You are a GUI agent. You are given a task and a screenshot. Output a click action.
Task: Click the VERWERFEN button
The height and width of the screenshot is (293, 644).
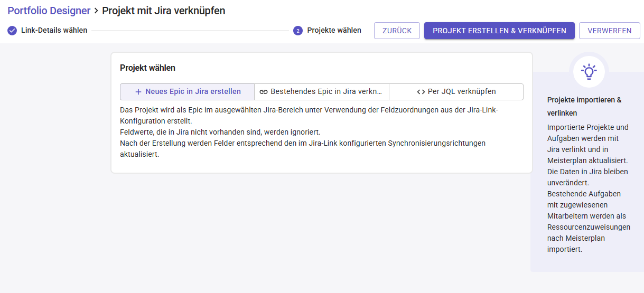610,31
